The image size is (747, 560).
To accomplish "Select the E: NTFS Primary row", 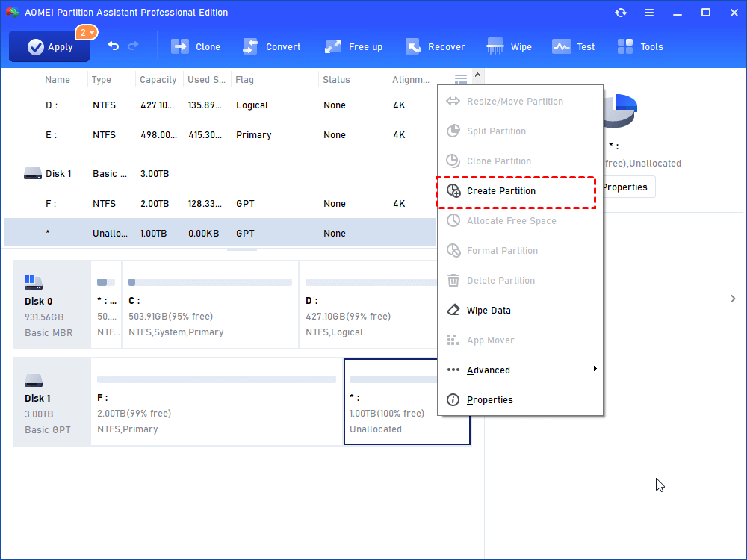I will click(x=220, y=135).
